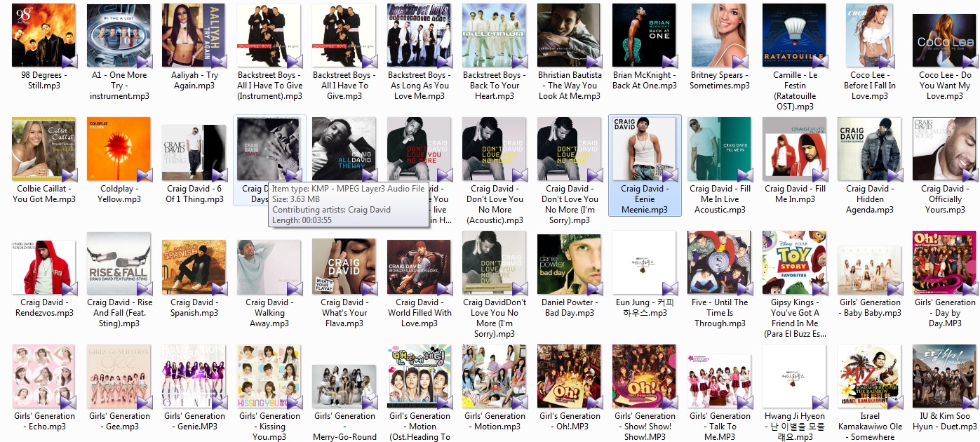Screen dimensions: 980x442
Task: Select the Brian McKnight - Back At One.mp3 icon
Action: [x=644, y=35]
